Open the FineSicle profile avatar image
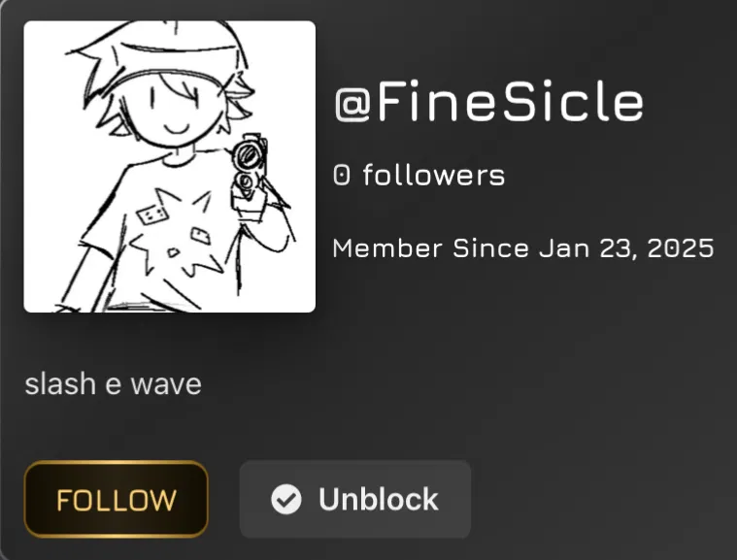 click(169, 167)
